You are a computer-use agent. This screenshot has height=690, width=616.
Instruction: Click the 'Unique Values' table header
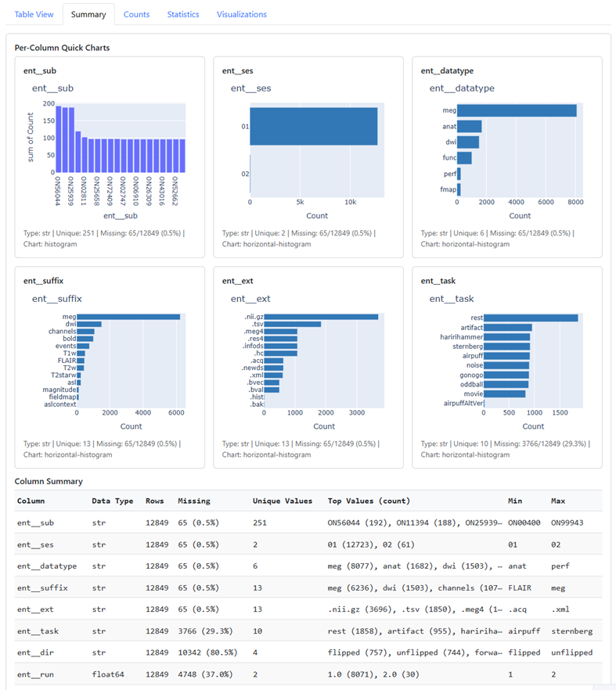(283, 501)
